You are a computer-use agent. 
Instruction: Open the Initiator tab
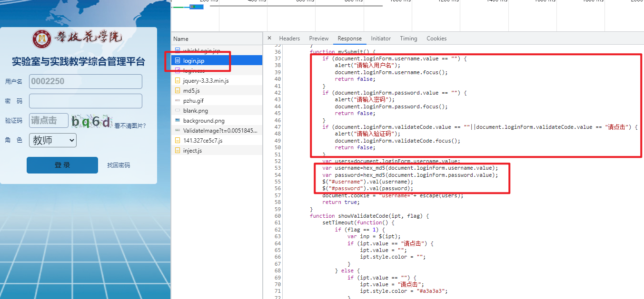pyautogui.click(x=381, y=39)
